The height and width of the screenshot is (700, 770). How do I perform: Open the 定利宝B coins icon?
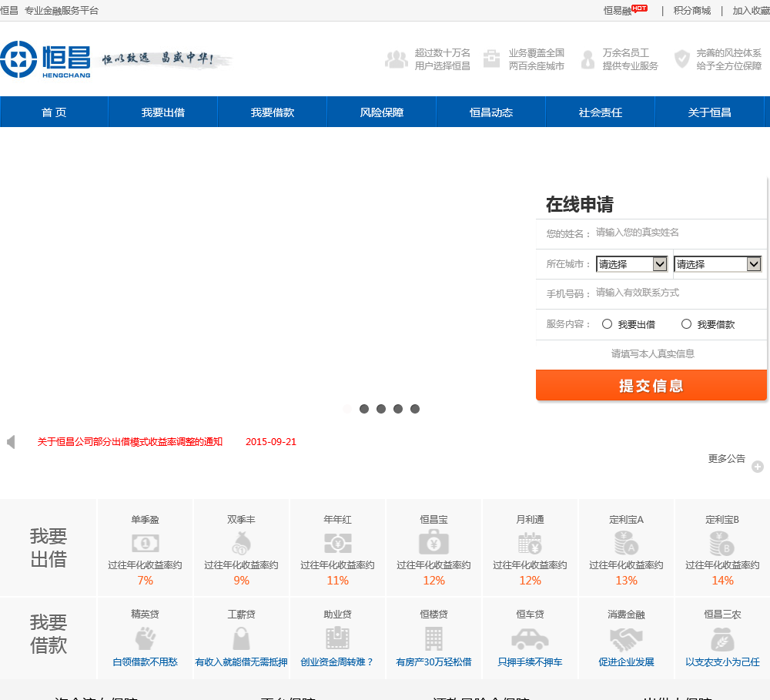coord(722,544)
